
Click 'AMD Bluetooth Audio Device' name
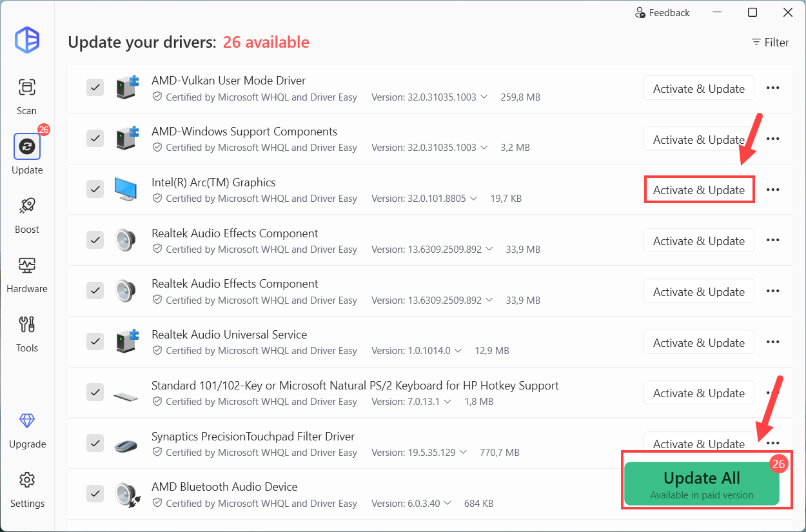click(x=224, y=487)
